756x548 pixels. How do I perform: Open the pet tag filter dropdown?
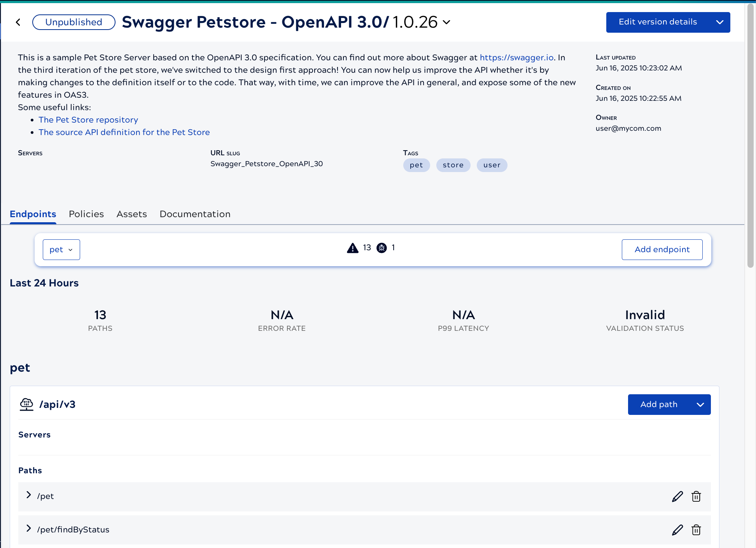tap(61, 249)
